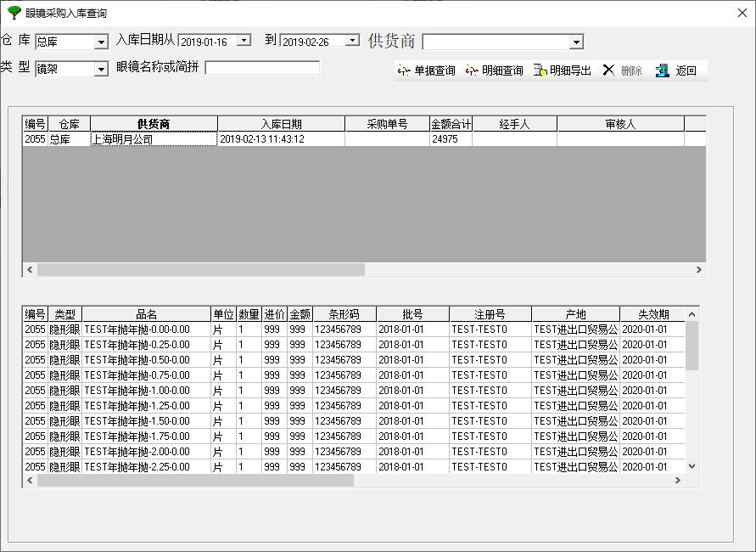Screen dimensions: 756x552
Task: Click the 入库日期 column header
Action: coord(280,122)
